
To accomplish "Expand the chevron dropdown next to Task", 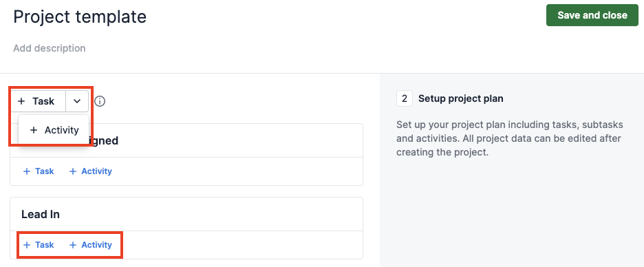I will coord(77,101).
